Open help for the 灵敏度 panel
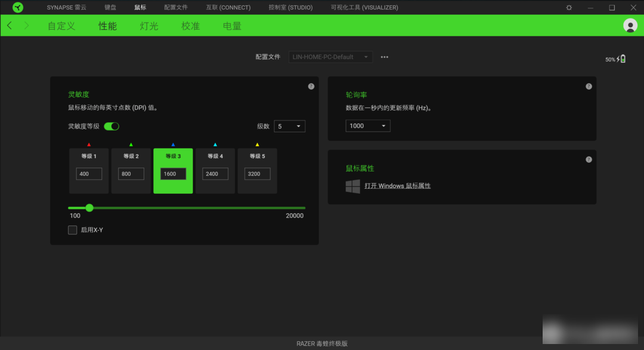 311,86
